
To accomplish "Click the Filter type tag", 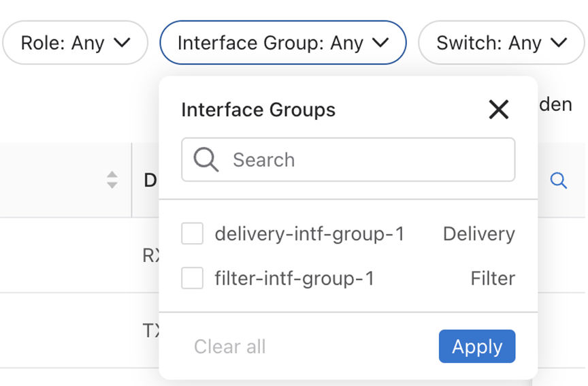I will [492, 278].
